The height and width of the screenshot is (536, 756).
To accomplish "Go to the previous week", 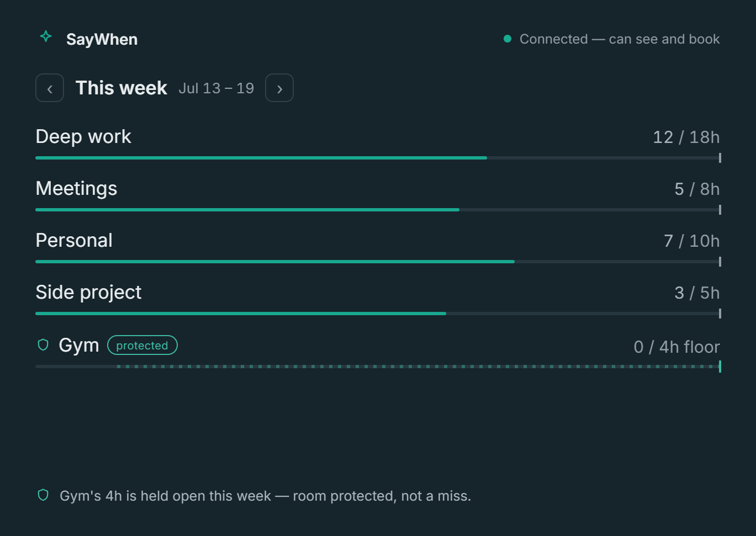I will click(50, 88).
